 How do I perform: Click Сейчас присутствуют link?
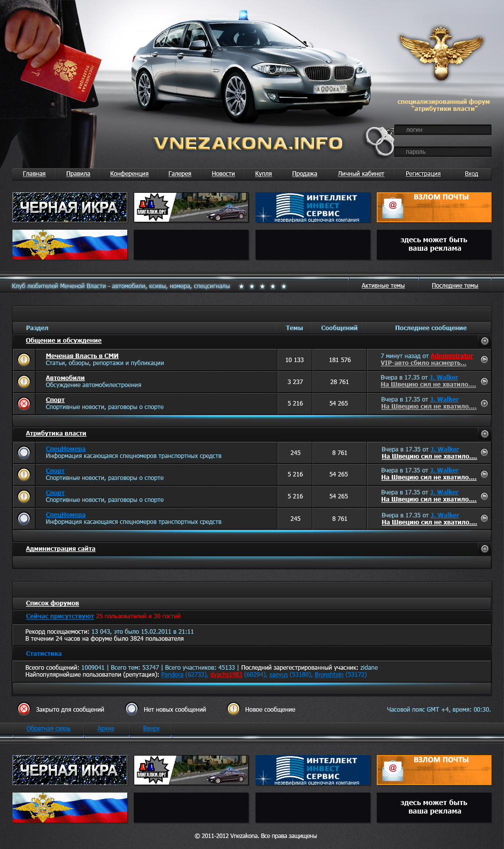pyautogui.click(x=60, y=616)
